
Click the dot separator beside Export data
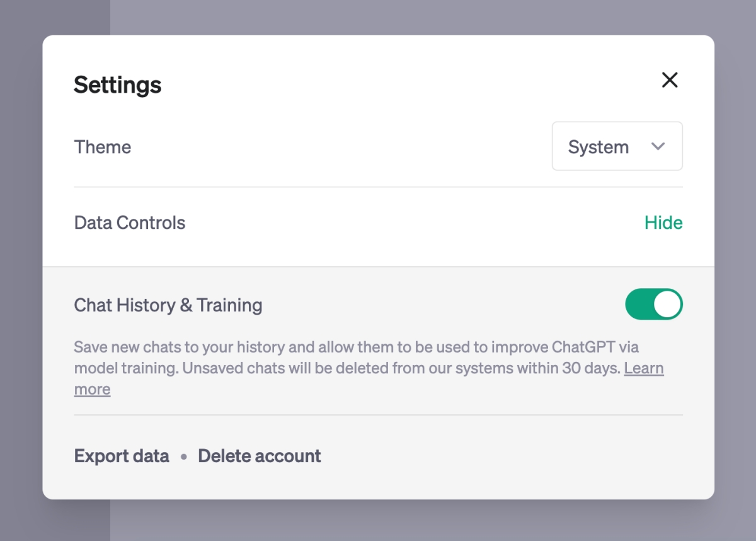[x=184, y=457]
